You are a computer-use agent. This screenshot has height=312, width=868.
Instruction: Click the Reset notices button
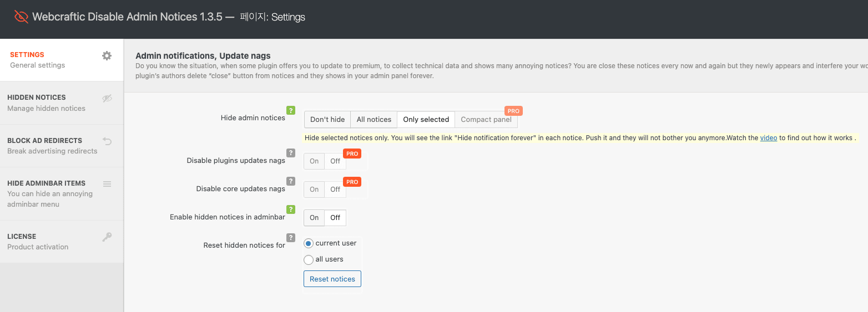click(x=332, y=279)
